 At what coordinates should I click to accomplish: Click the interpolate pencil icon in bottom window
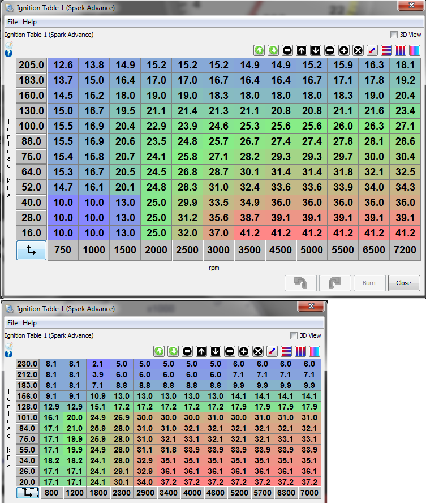[x=272, y=351]
